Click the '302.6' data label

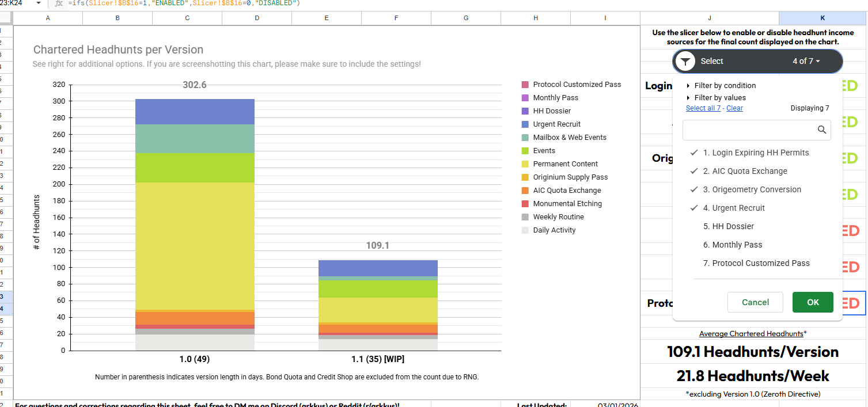coord(195,85)
